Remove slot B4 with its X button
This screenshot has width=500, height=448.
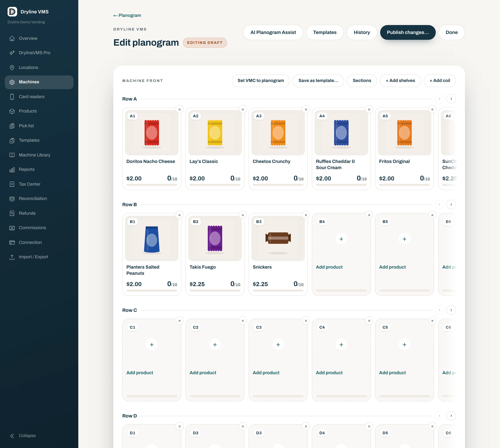pyautogui.click(x=369, y=215)
